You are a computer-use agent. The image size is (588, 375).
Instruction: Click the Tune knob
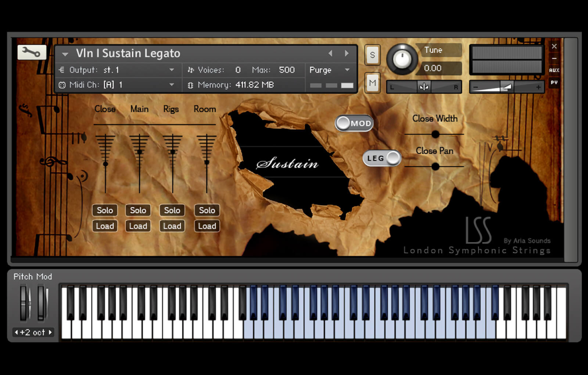click(402, 59)
